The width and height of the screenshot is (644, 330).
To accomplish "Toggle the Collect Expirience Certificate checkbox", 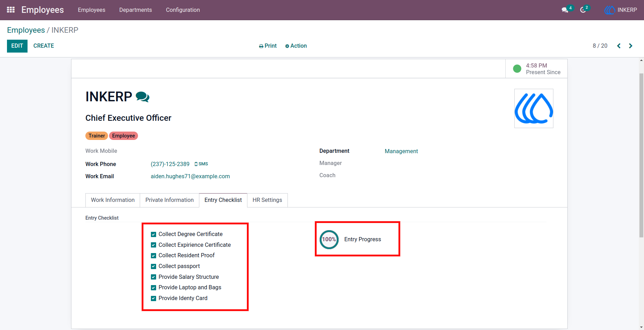I will coord(153,245).
